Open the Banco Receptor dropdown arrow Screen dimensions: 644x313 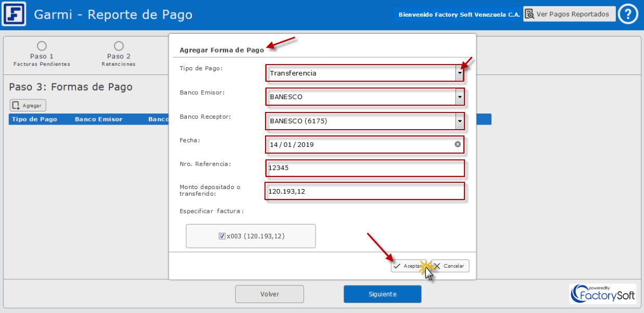click(459, 121)
